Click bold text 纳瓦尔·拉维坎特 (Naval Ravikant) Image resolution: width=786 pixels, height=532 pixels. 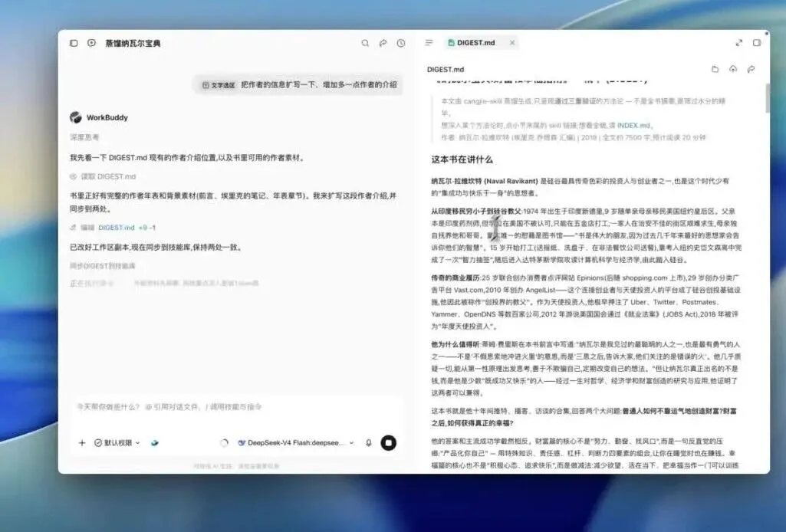point(484,181)
